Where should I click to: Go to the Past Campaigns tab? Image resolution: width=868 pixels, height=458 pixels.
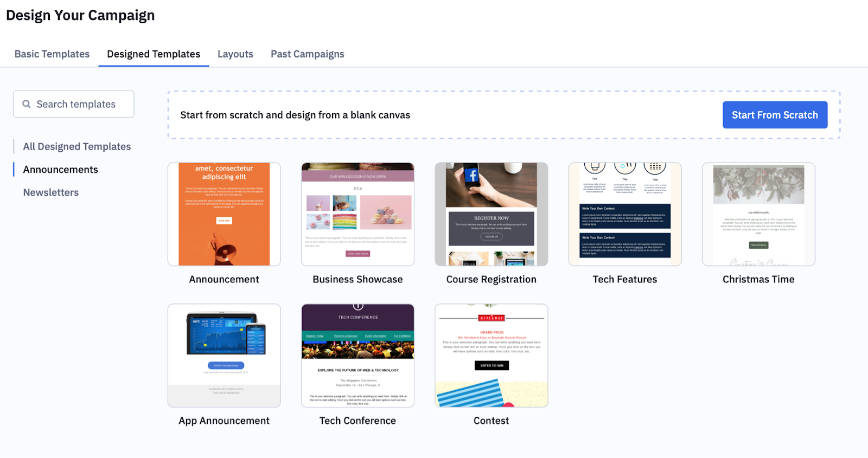pyautogui.click(x=308, y=54)
